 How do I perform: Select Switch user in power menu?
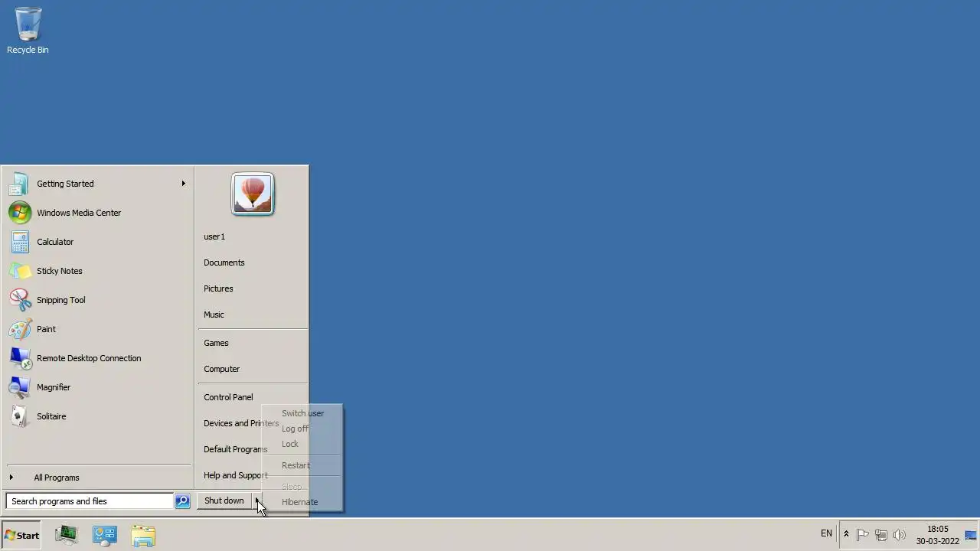tap(302, 413)
